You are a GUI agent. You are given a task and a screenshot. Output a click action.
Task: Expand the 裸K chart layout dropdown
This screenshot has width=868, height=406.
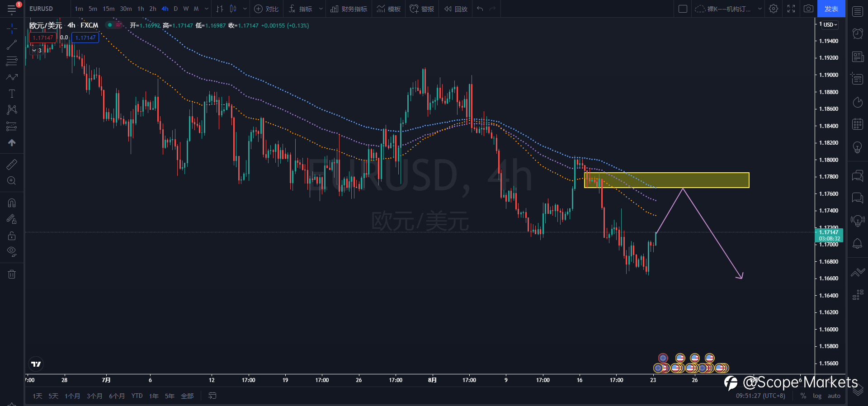759,9
